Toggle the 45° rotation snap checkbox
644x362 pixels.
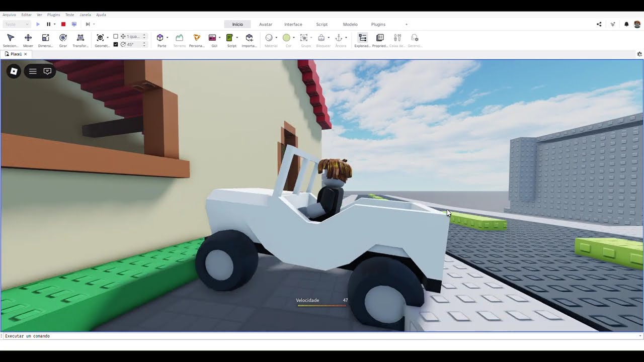[x=116, y=44]
